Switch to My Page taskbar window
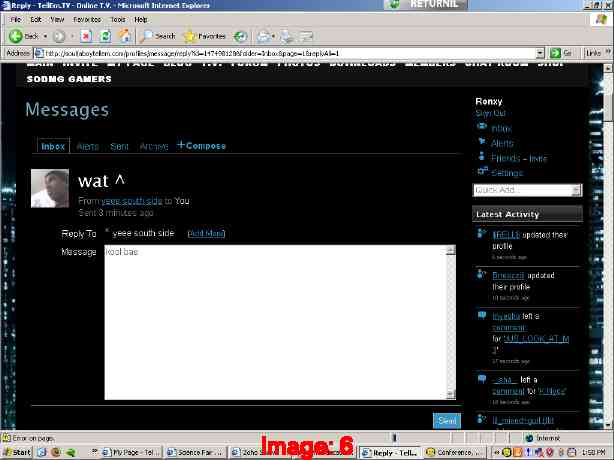 131,453
